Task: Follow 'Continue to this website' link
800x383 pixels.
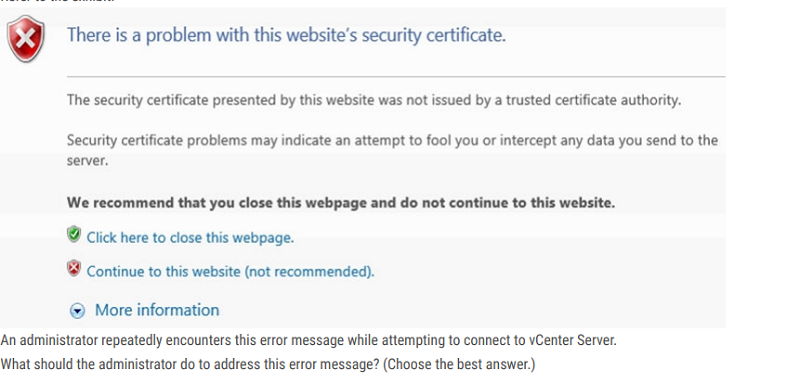Action: tap(230, 271)
